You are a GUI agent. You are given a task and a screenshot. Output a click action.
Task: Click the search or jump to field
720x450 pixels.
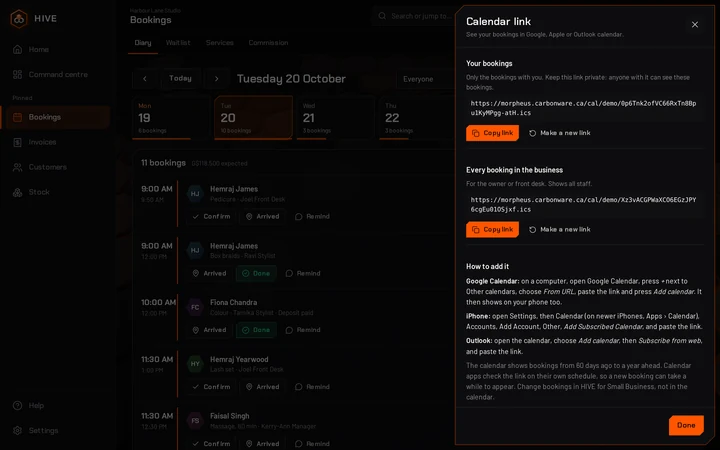413,16
